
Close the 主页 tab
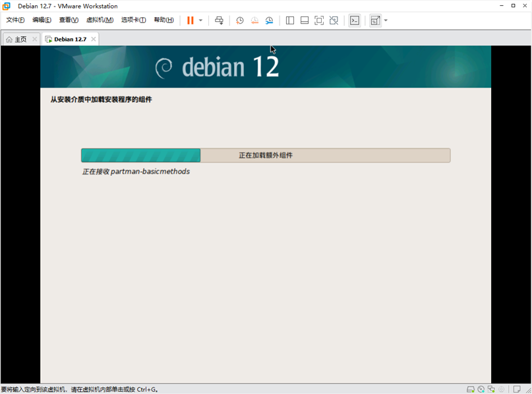point(34,40)
